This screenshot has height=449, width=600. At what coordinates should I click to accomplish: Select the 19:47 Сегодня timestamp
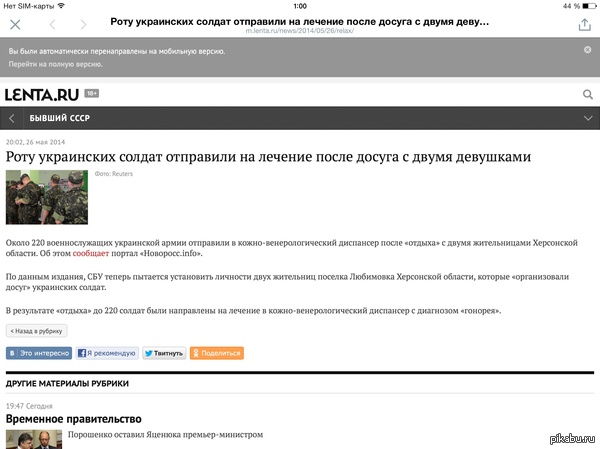click(x=29, y=406)
